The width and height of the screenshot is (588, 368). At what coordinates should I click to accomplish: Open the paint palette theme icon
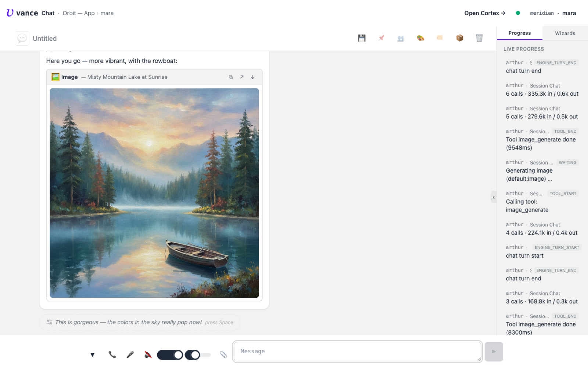420,38
